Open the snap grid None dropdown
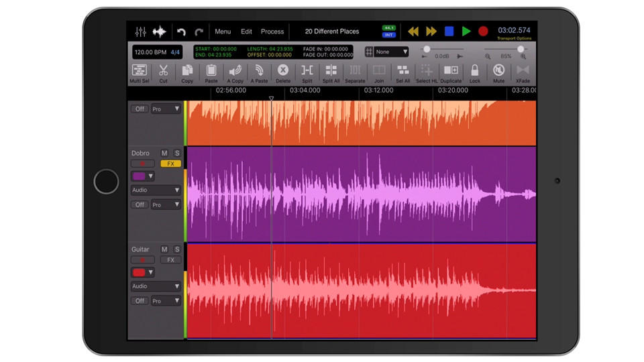The width and height of the screenshot is (644, 362). pos(391,52)
